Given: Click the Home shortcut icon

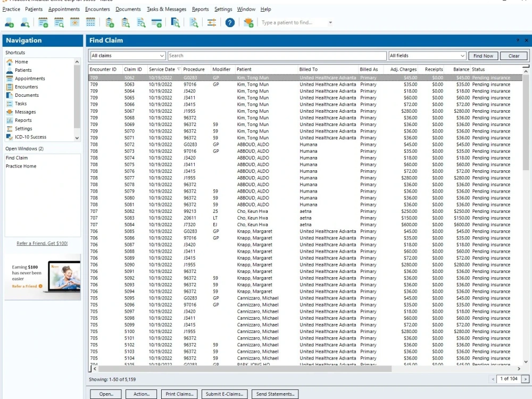Looking at the screenshot, I should 10,62.
